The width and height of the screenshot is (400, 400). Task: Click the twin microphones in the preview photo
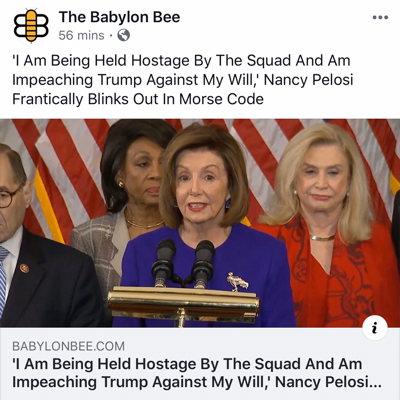click(x=183, y=263)
